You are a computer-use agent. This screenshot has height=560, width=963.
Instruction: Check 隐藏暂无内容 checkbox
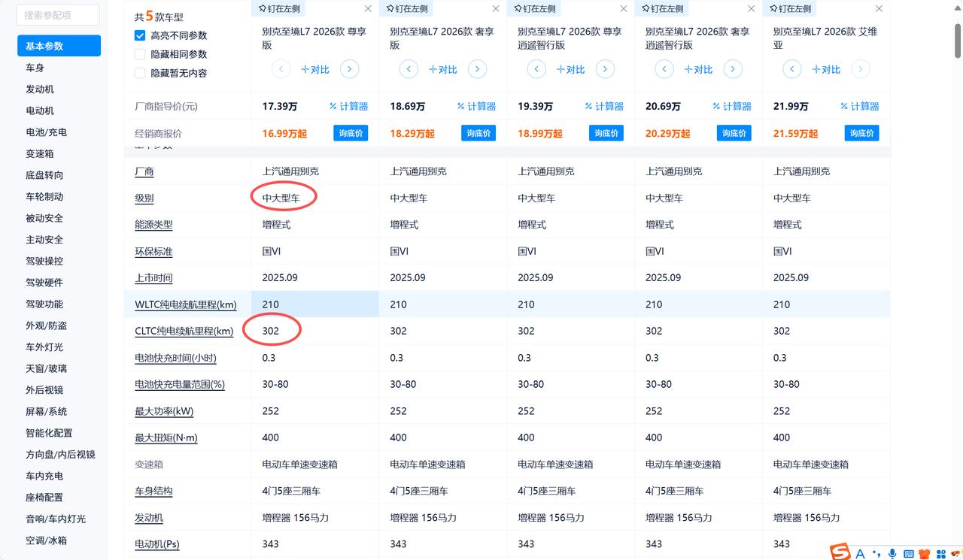[x=140, y=73]
